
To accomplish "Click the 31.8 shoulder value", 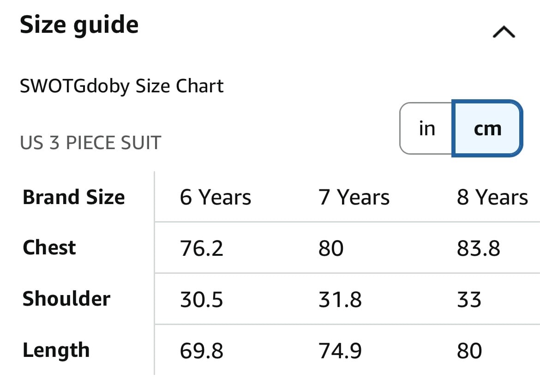I will (x=340, y=299).
